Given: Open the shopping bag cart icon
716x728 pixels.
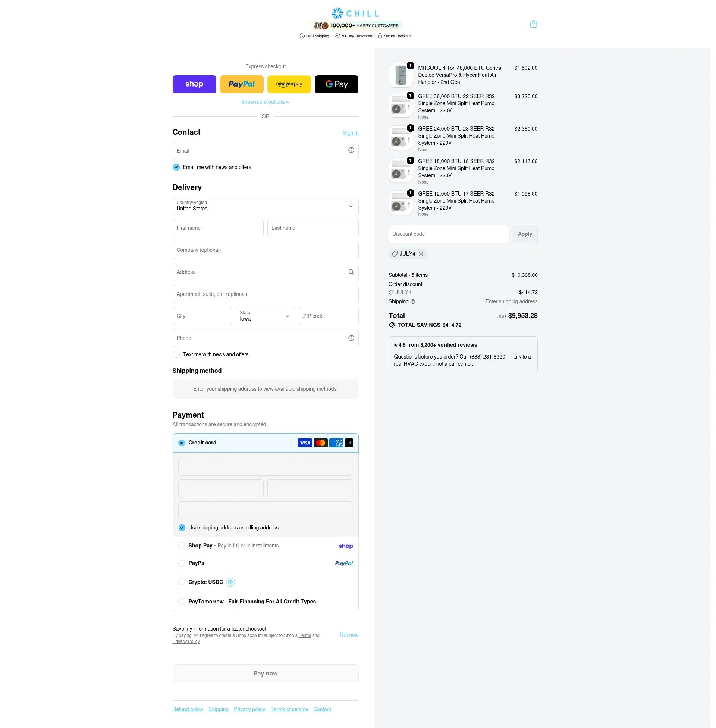Looking at the screenshot, I should pyautogui.click(x=533, y=24).
